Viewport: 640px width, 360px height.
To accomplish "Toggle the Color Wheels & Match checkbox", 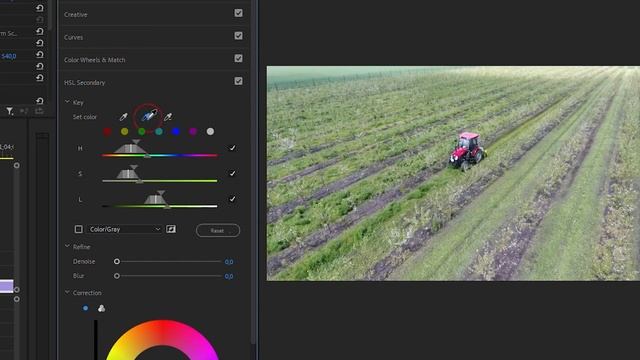I will point(238,58).
